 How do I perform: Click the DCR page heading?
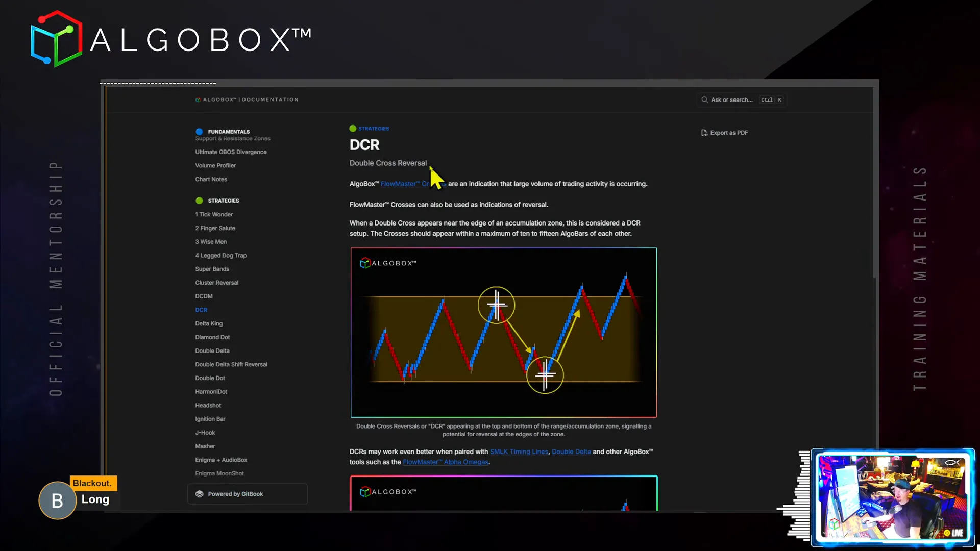click(x=364, y=145)
